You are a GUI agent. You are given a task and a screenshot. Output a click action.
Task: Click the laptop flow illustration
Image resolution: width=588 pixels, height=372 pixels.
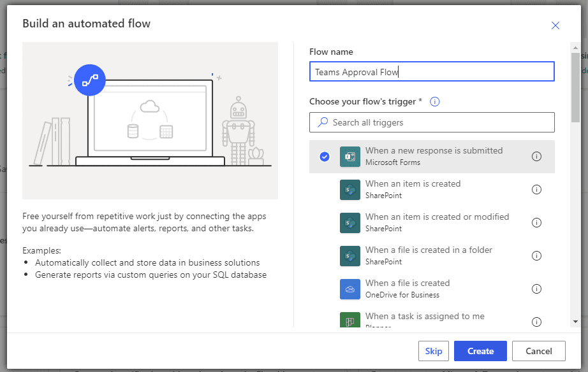click(150, 120)
